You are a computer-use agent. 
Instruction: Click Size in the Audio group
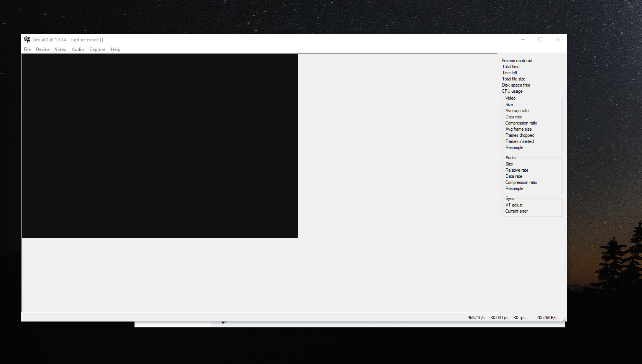[x=509, y=164]
